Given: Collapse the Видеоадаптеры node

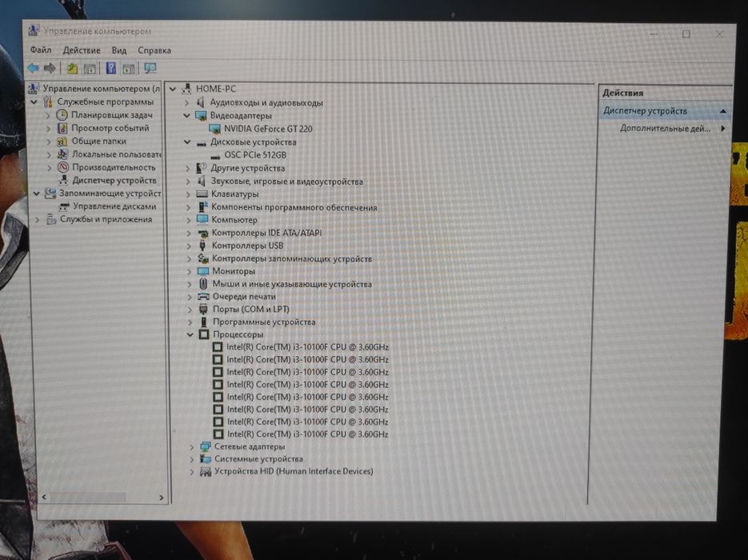Looking at the screenshot, I should (187, 115).
